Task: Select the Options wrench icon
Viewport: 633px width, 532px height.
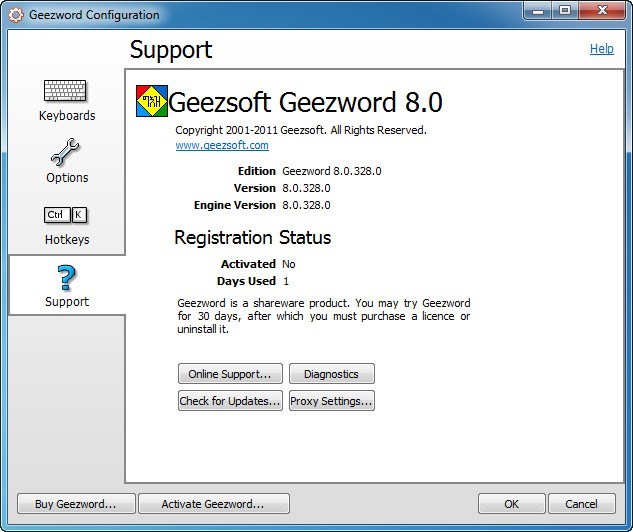Action: pyautogui.click(x=65, y=152)
